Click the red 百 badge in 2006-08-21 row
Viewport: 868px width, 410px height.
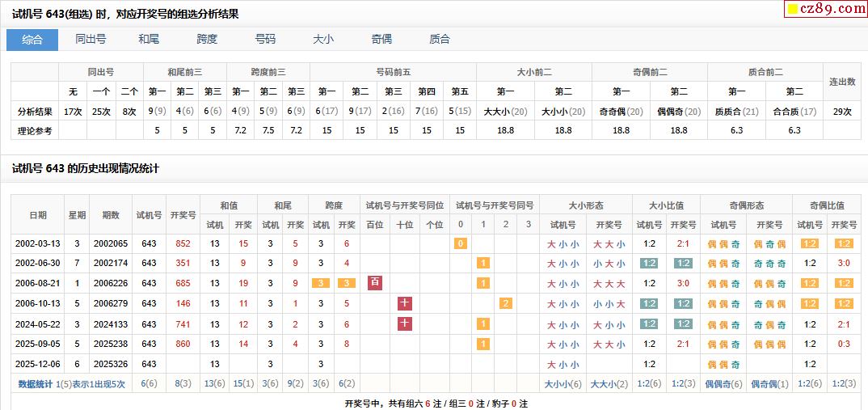click(x=375, y=283)
